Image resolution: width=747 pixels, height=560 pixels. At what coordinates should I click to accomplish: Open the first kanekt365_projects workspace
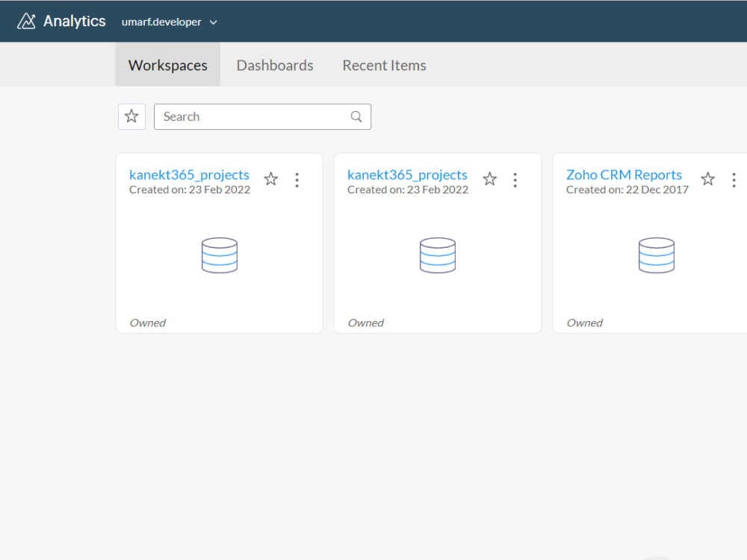[x=189, y=175]
